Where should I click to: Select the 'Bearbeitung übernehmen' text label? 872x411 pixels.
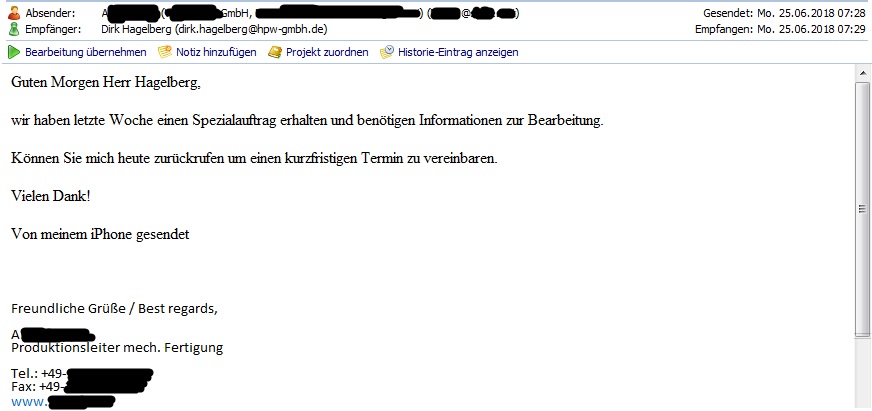pos(85,52)
